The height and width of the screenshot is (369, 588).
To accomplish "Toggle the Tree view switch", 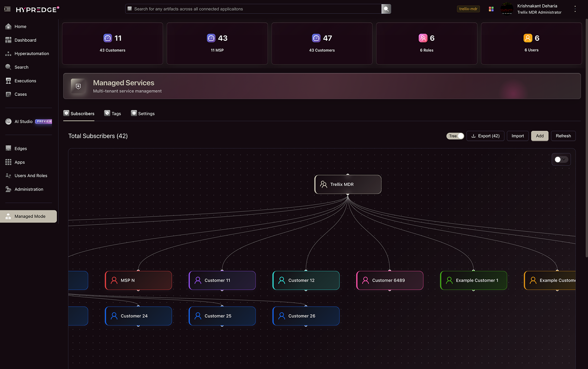I will 459,136.
